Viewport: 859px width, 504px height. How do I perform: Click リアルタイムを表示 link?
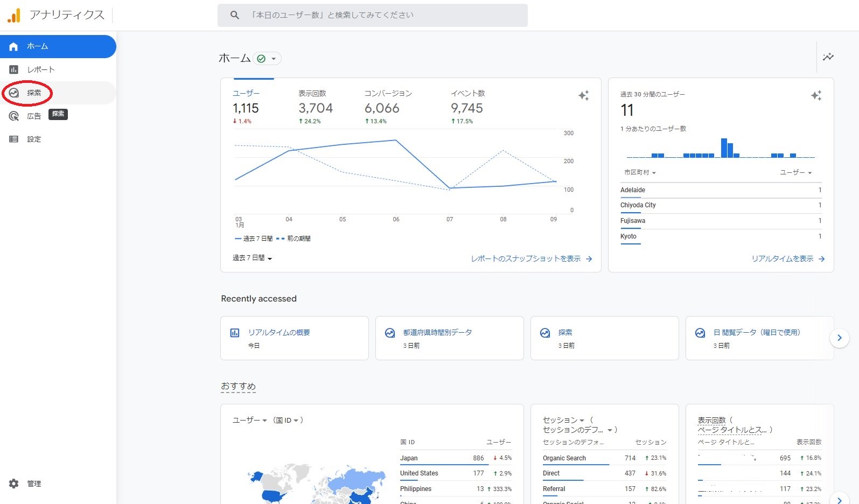point(787,259)
